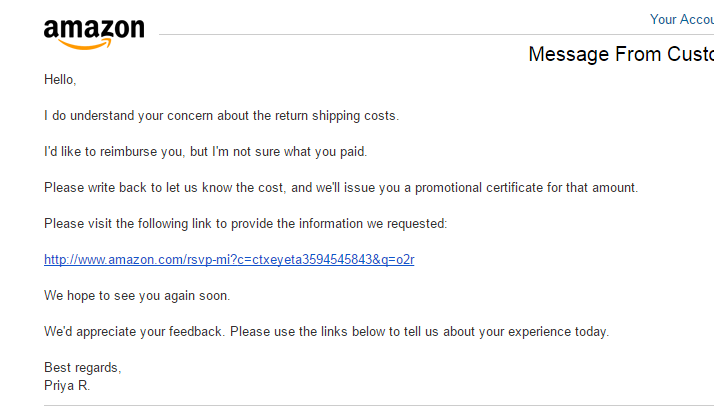
Task: Click the Please visit the following link line
Action: pyautogui.click(x=245, y=223)
